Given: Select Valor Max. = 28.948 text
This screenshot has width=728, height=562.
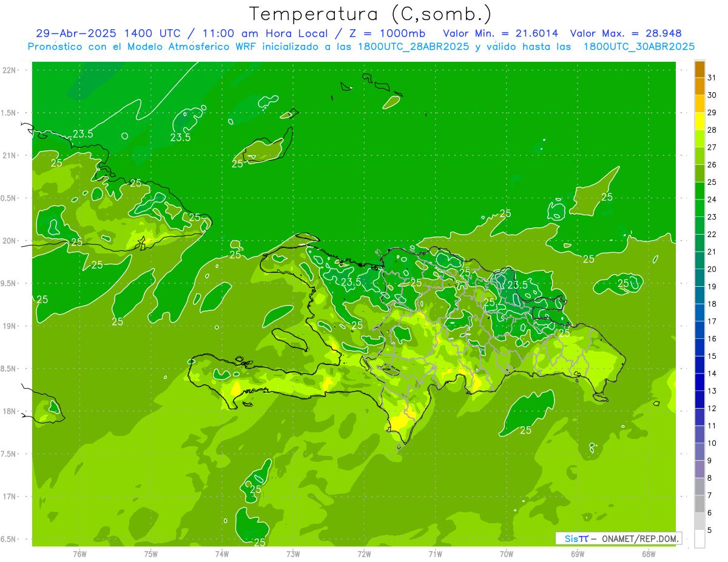Looking at the screenshot, I should (x=625, y=33).
